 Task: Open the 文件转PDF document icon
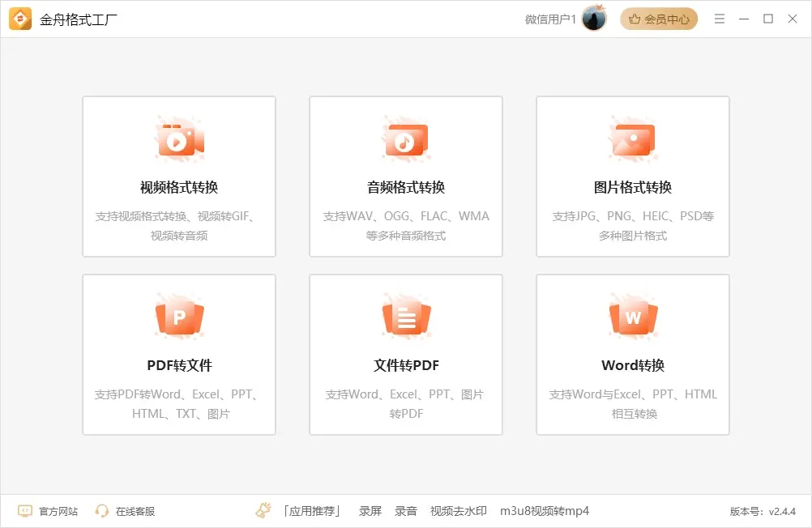406,317
